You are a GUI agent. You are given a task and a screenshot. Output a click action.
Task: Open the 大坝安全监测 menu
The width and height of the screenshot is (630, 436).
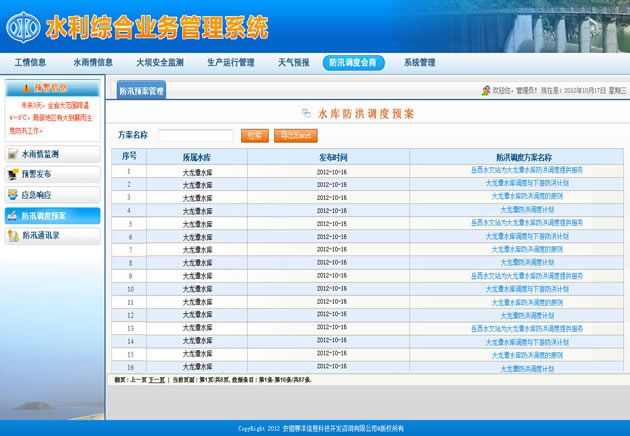(x=160, y=62)
